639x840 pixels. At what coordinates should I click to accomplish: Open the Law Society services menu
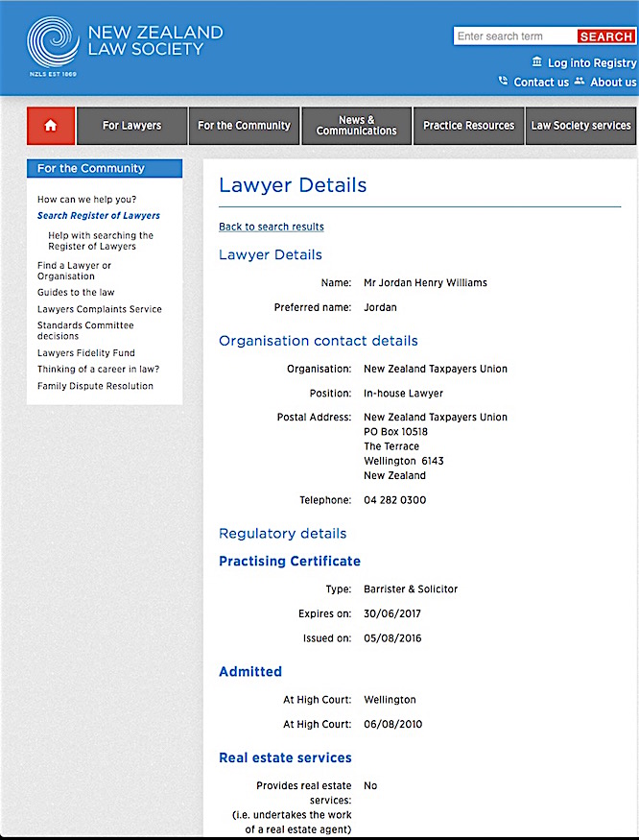pyautogui.click(x=580, y=126)
